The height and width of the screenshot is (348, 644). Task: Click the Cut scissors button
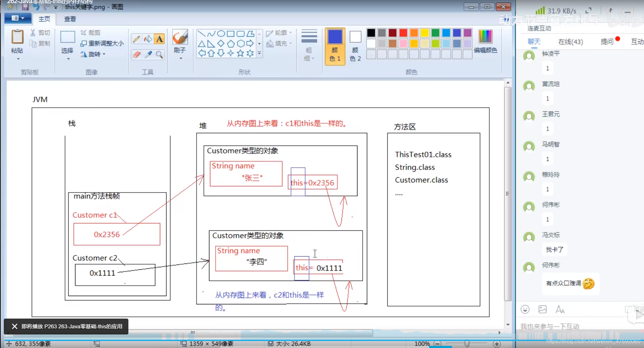point(40,33)
